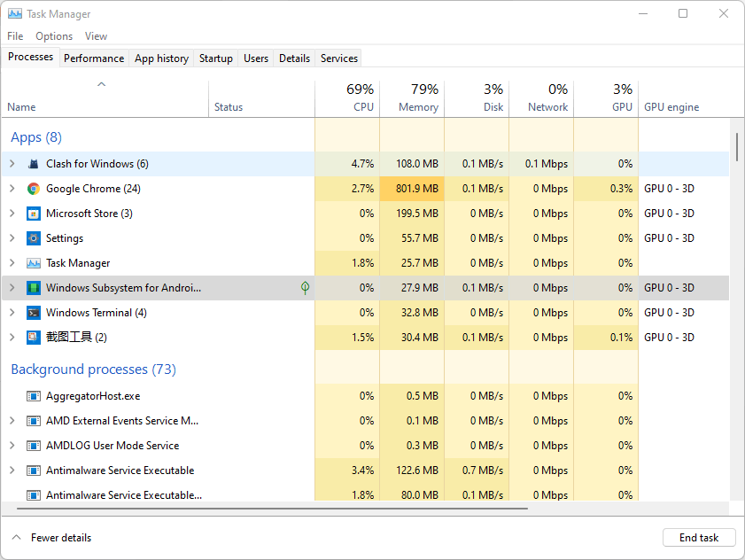Select the Antimalware Service Executable 80.0 MB row
The height and width of the screenshot is (560, 745).
pyautogui.click(x=365, y=494)
